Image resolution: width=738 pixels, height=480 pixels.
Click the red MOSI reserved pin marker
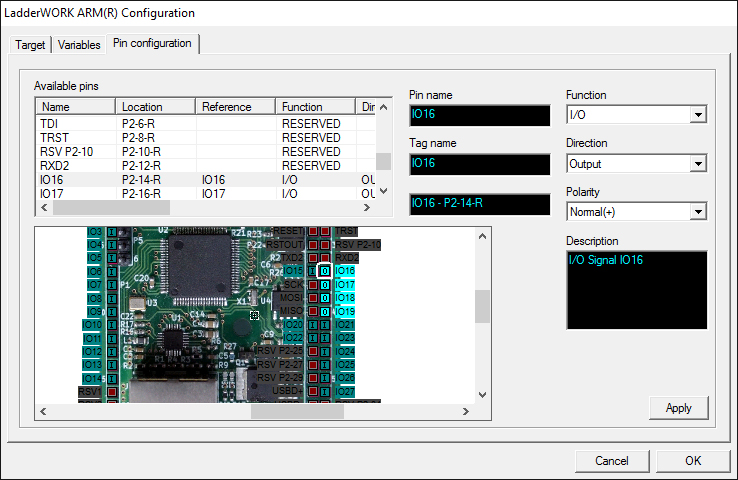[312, 298]
